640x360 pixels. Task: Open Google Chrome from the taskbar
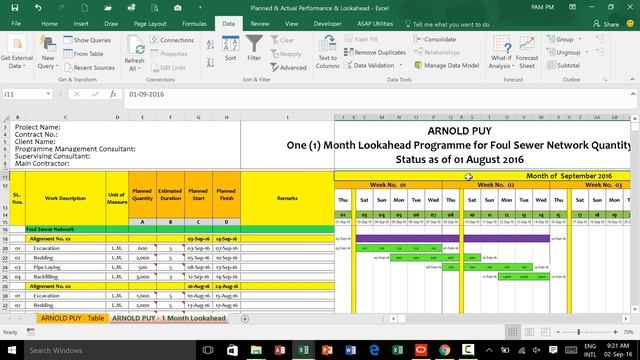444,350
